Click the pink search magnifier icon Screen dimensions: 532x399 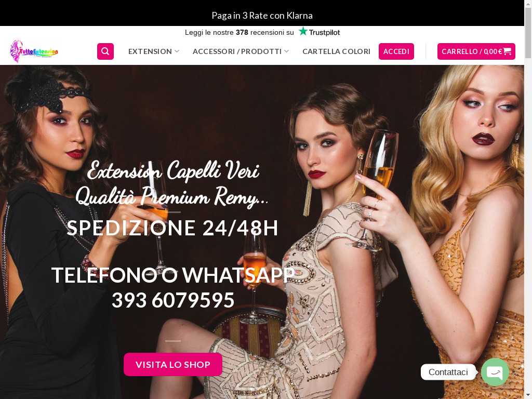105,51
